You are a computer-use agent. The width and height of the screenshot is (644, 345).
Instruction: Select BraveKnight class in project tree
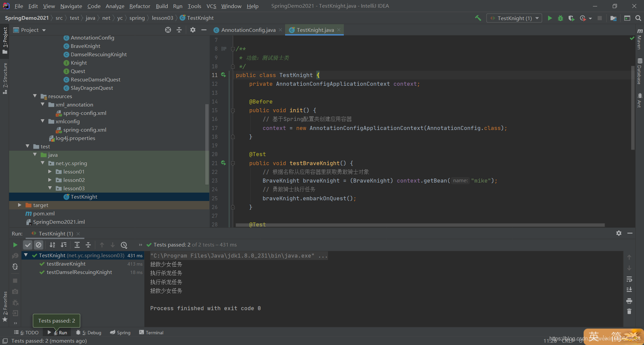(85, 46)
